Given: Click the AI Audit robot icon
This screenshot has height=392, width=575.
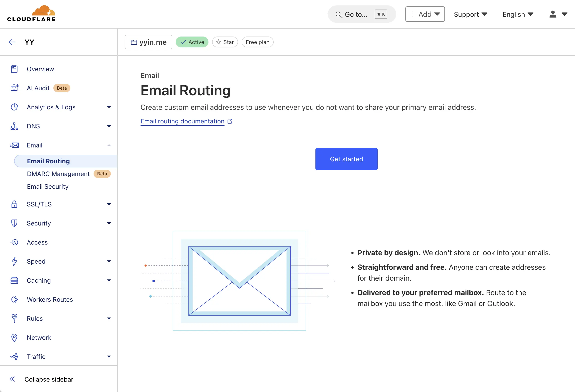Looking at the screenshot, I should (14, 88).
